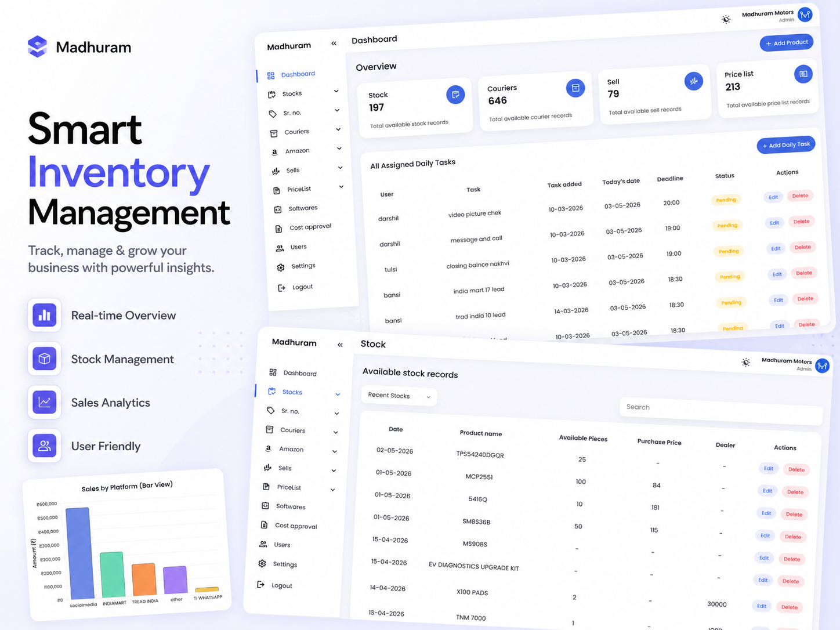Click the round icon on the Couriers overview card
The image size is (840, 630).
coord(575,88)
